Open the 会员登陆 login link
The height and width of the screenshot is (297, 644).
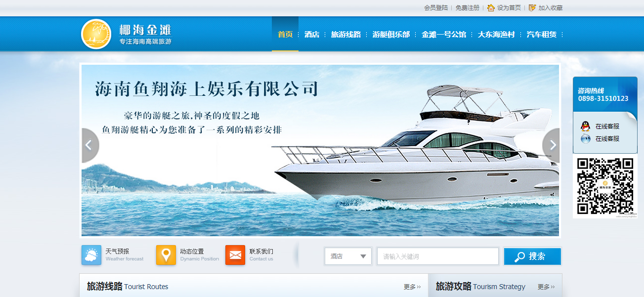pyautogui.click(x=436, y=8)
